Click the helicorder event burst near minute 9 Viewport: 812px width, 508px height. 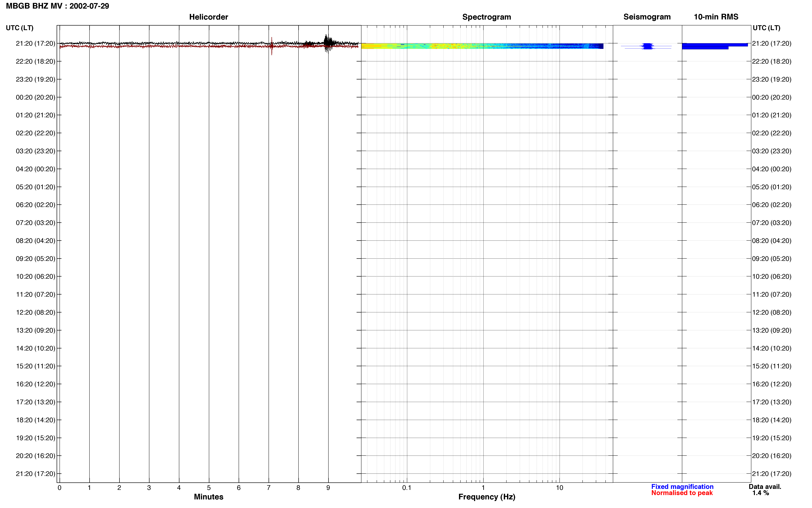pos(329,43)
